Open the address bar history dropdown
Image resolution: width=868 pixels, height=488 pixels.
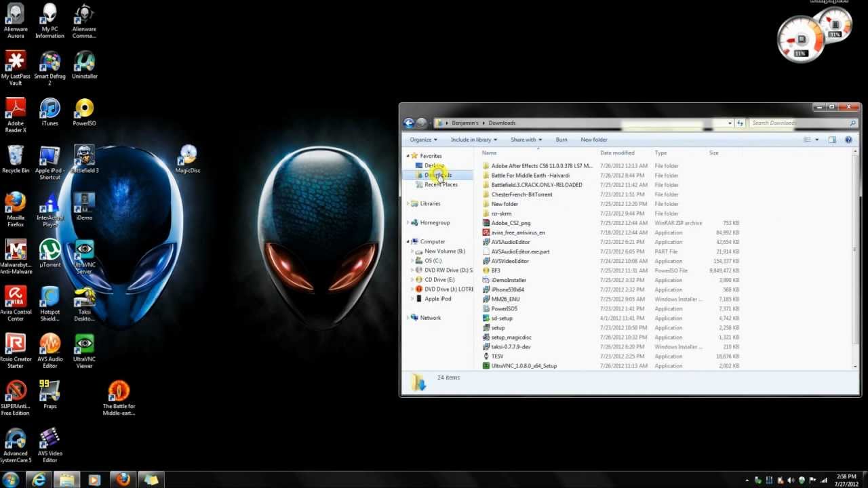point(730,123)
